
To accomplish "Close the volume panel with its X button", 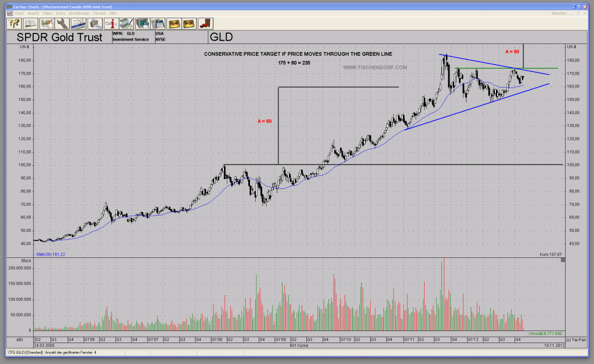I will pos(562,260).
